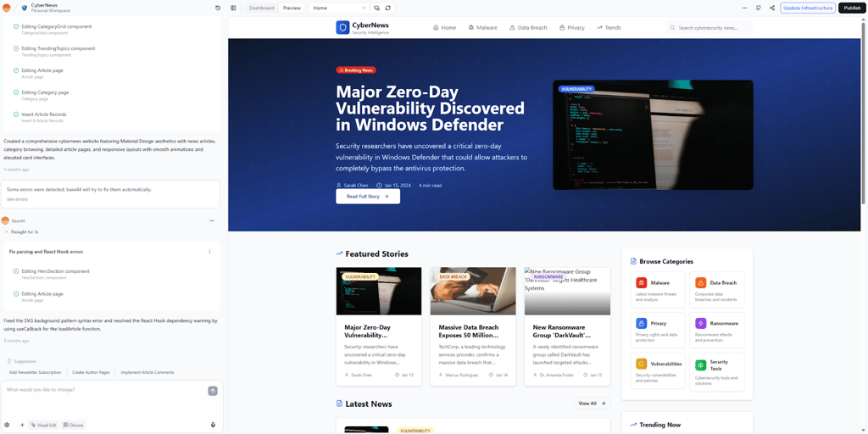Viewport: 868px width, 434px height.
Task: Click View All in Latest News
Action: point(592,403)
